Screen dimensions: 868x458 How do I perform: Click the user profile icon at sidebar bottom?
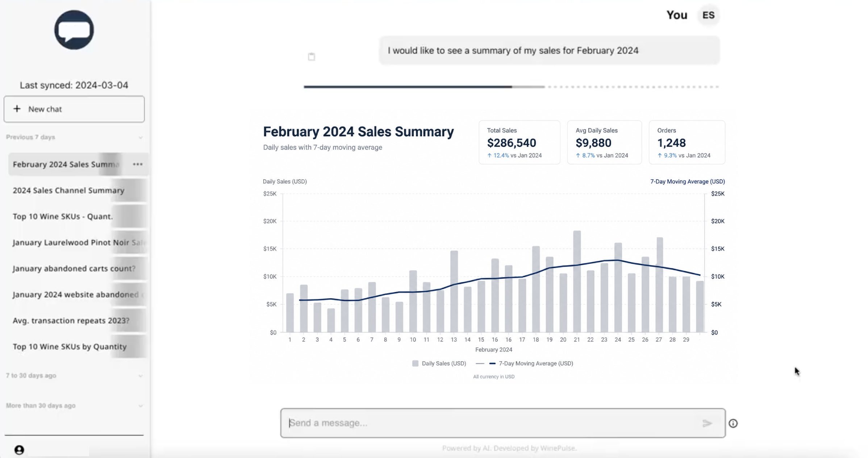point(19,450)
